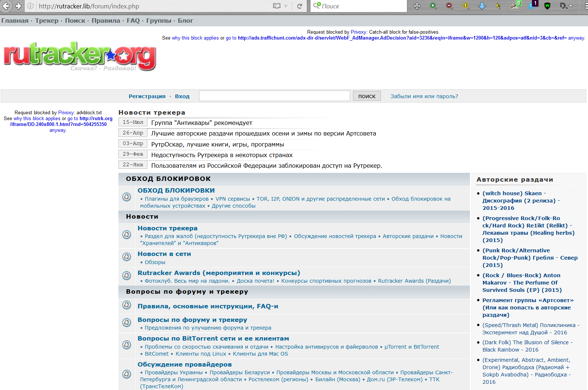Open Новости в сети forum
Viewport: 588px width, 390px height.
164,254
